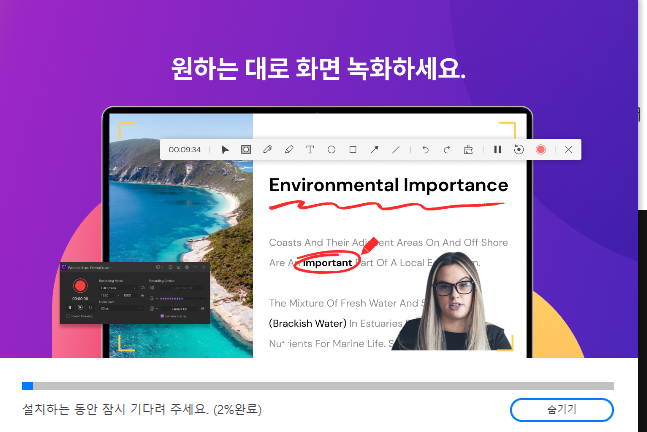Click the red record button in dark recorder panel
The width and height of the screenshot is (647, 432).
80,286
